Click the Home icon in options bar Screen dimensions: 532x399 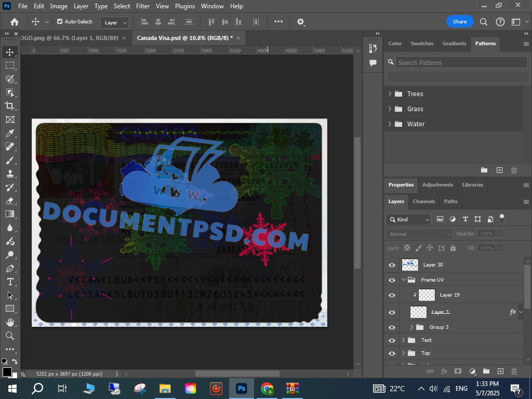pyautogui.click(x=14, y=22)
